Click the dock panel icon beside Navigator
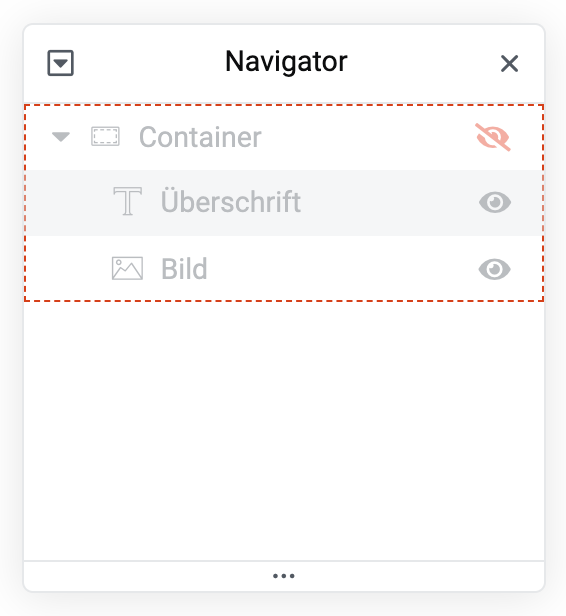The width and height of the screenshot is (566, 616). tap(60, 63)
